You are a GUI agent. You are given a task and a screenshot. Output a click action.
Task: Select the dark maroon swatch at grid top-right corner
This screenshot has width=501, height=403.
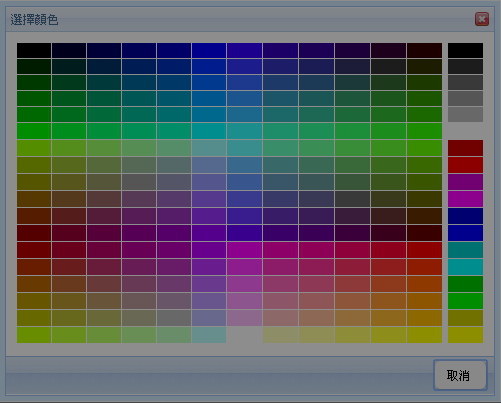424,50
